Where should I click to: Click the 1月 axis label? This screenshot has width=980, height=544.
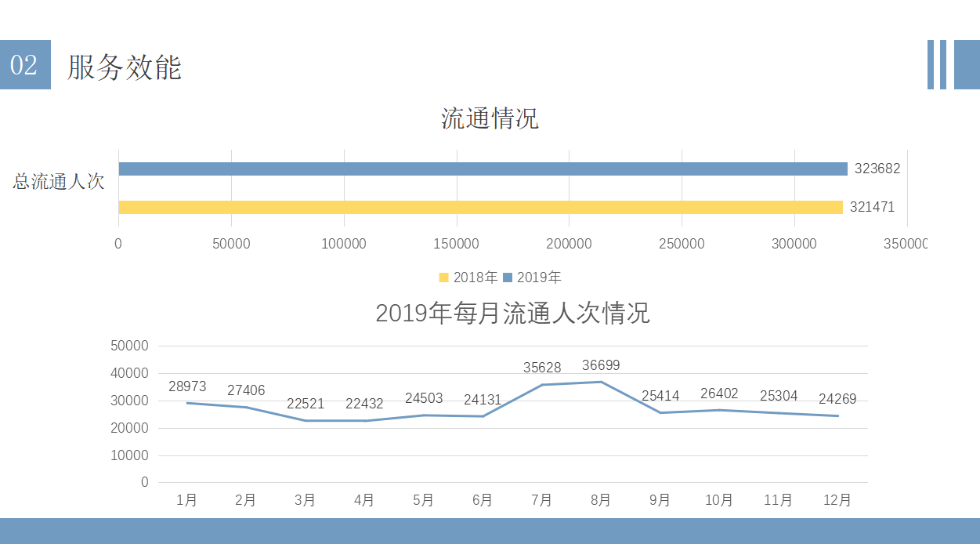[187, 500]
